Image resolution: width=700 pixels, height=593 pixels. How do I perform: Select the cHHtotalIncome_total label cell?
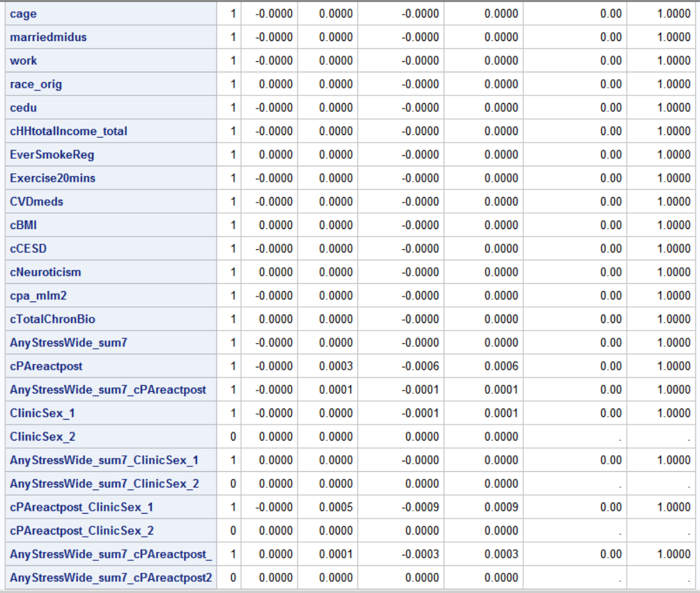click(x=68, y=131)
